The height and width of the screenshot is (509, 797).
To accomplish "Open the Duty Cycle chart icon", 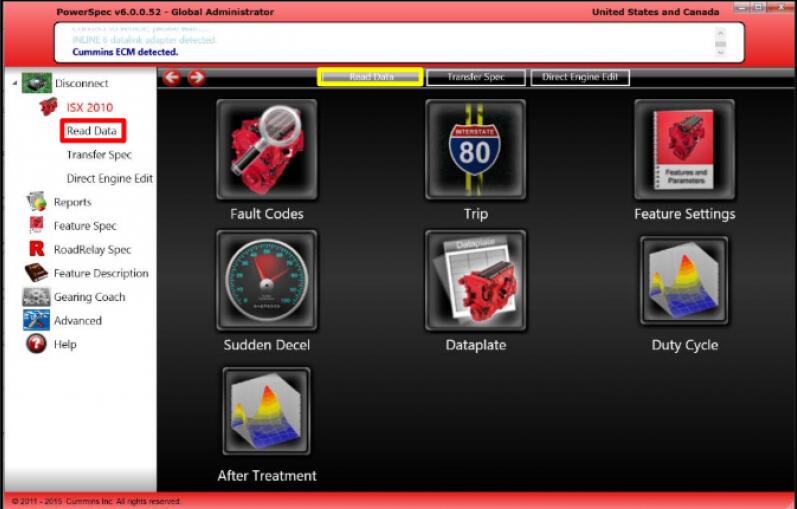I will tap(684, 280).
